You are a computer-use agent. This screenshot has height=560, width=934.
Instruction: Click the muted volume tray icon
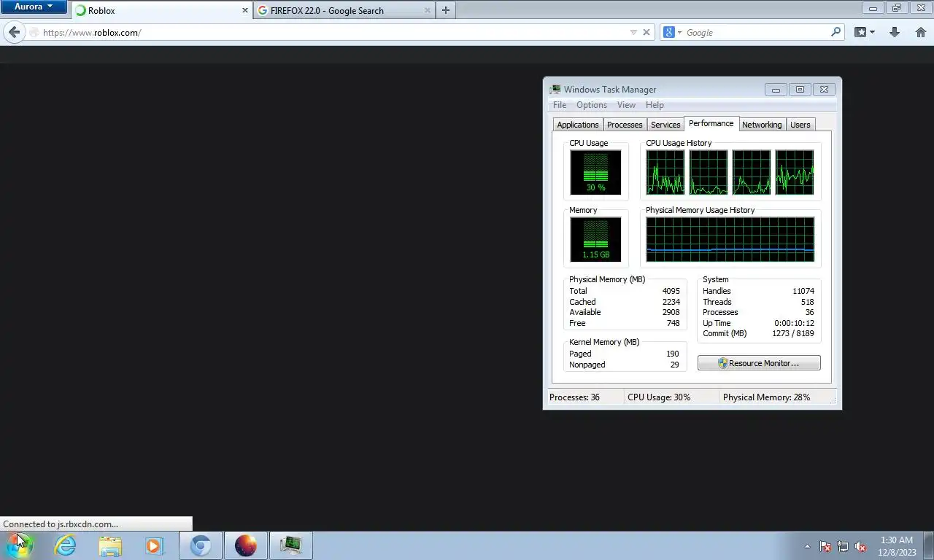click(x=860, y=546)
